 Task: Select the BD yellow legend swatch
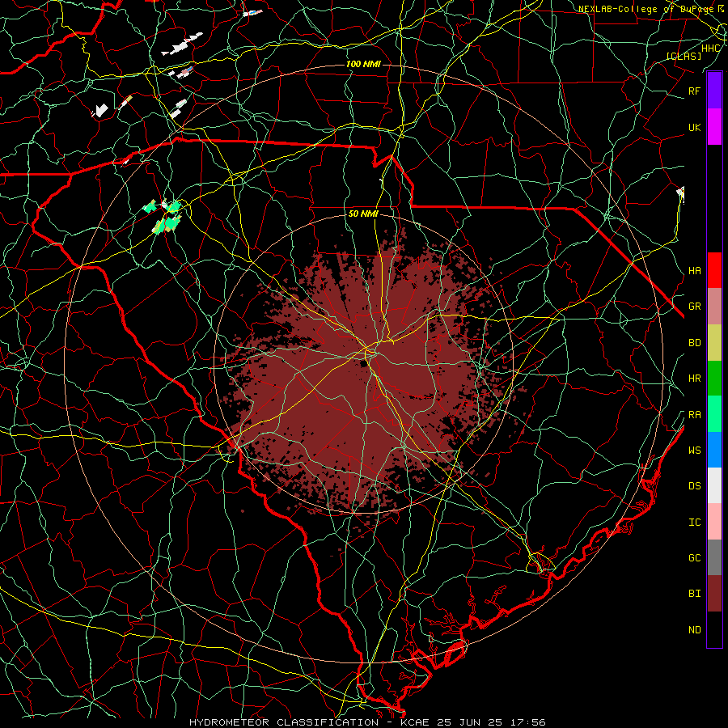(714, 342)
